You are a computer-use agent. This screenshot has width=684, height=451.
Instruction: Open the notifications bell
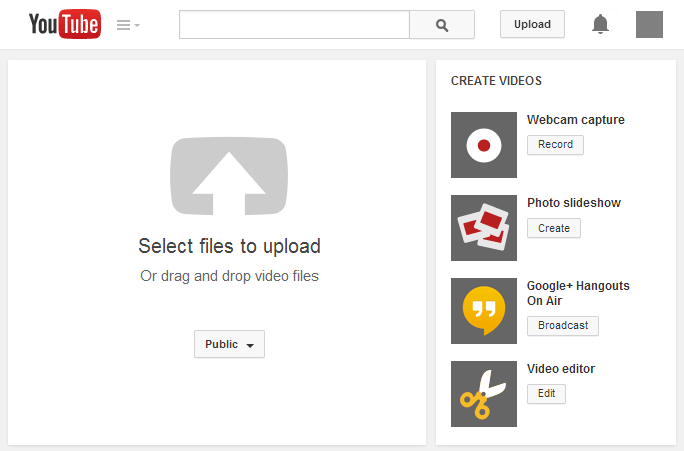(x=600, y=24)
